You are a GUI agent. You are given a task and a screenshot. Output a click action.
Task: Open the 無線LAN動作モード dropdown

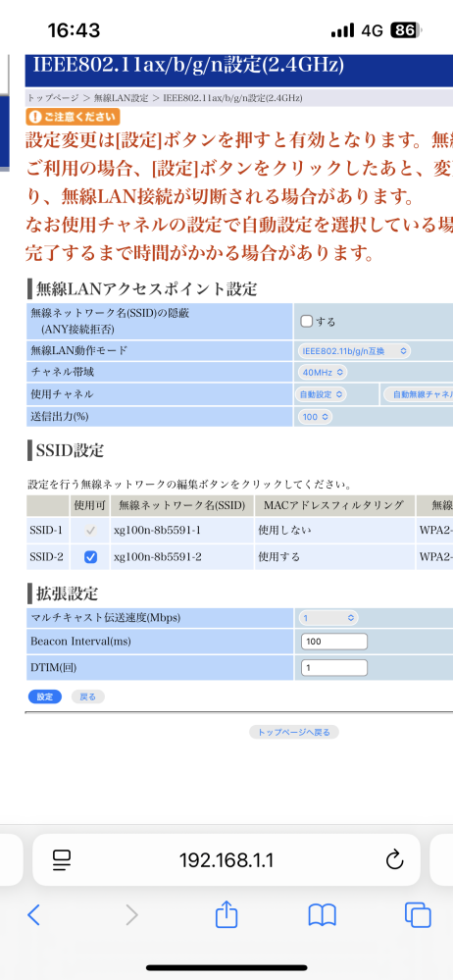[x=354, y=351]
